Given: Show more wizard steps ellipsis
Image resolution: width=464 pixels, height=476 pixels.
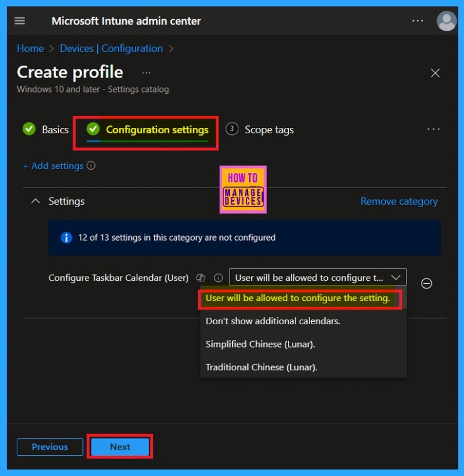Looking at the screenshot, I should (x=434, y=130).
